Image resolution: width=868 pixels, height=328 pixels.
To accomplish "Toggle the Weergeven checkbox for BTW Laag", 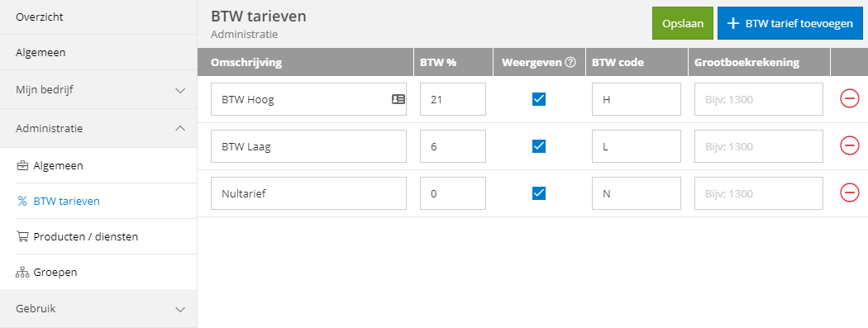I will (x=539, y=146).
